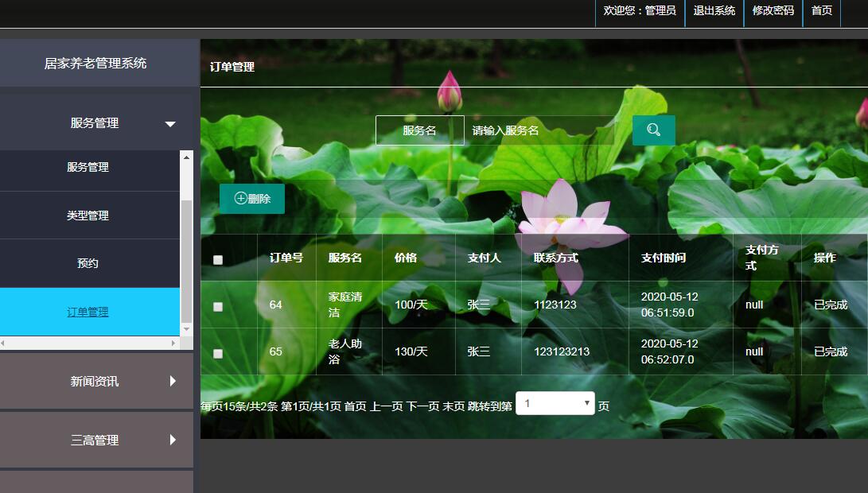Tick the select-all checkbox in table header

coord(218,259)
